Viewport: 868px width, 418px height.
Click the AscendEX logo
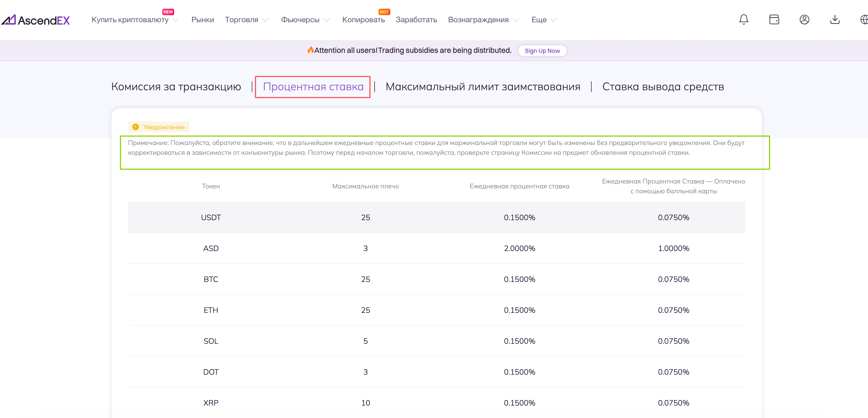click(x=35, y=20)
